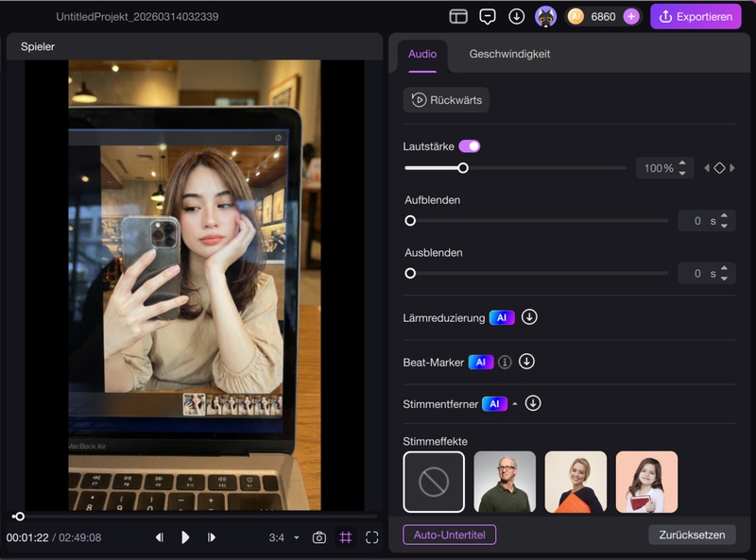Select the Audio tab
Viewport: 756px width, 560px height.
pyautogui.click(x=422, y=54)
